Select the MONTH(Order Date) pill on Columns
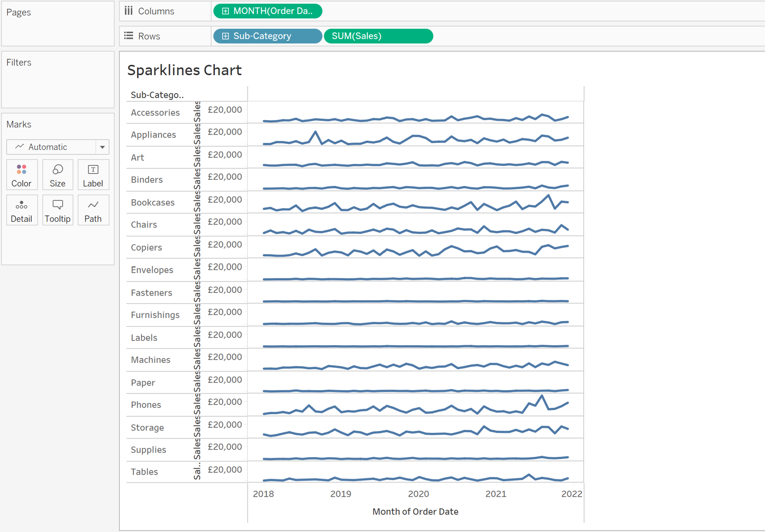The height and width of the screenshot is (532, 765). click(272, 11)
